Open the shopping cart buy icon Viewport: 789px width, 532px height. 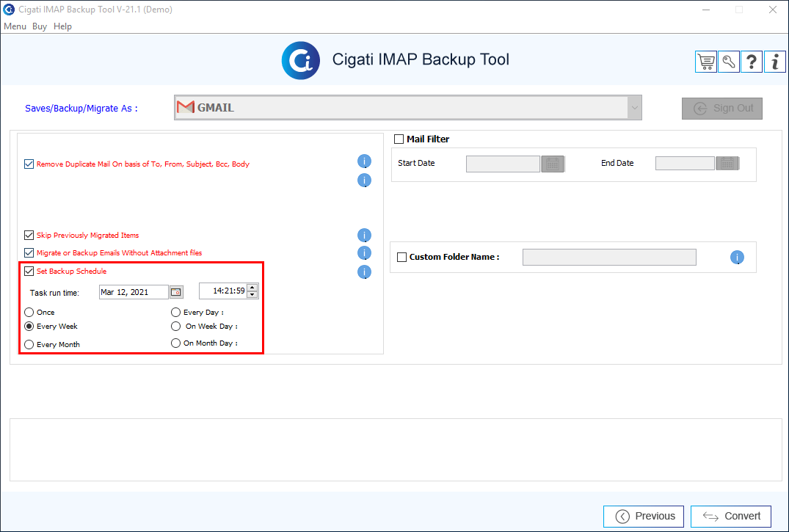pyautogui.click(x=706, y=62)
